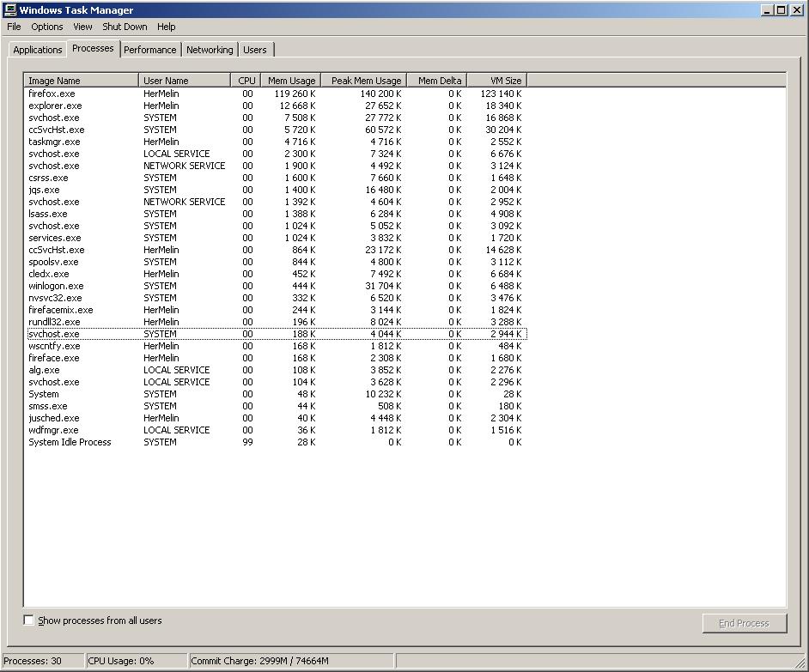This screenshot has width=809, height=672.
Task: Sort by VM Size column header
Action: pos(497,81)
